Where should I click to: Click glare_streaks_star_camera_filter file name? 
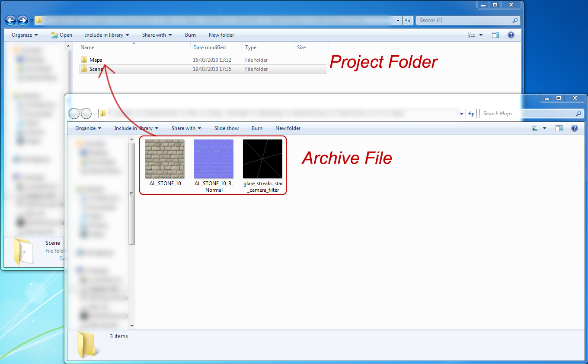pyautogui.click(x=263, y=187)
